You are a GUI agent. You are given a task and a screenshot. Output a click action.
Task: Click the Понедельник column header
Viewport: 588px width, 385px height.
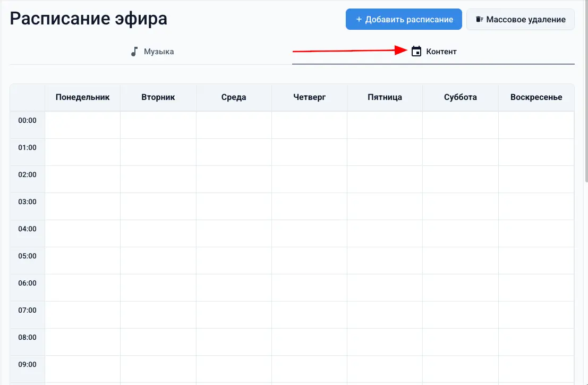click(82, 97)
